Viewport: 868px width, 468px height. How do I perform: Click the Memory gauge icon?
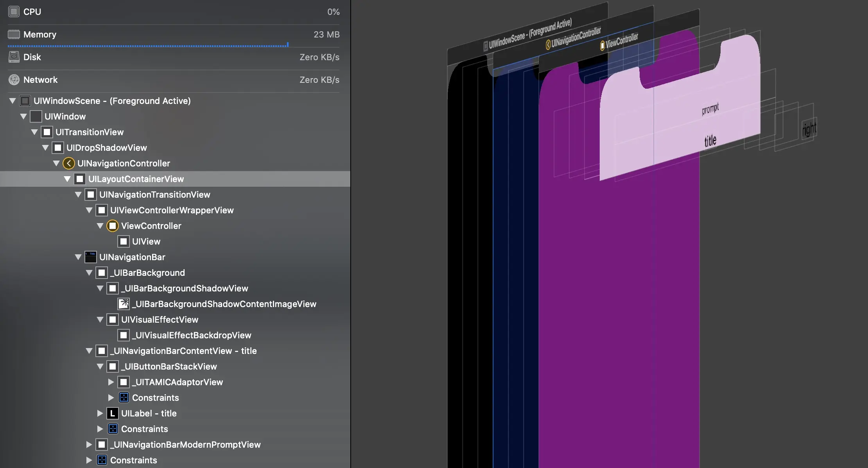[14, 34]
